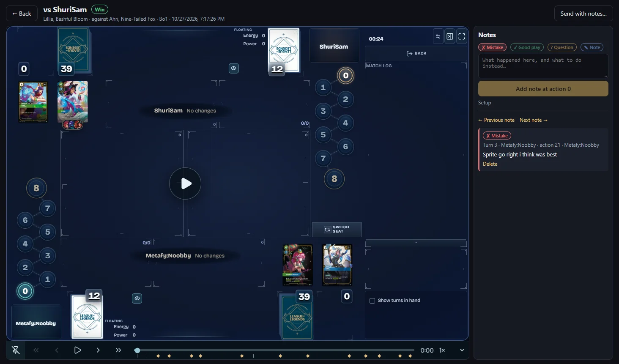Select the Mistake note type
Image resolution: width=619 pixels, height=364 pixels.
pos(492,47)
